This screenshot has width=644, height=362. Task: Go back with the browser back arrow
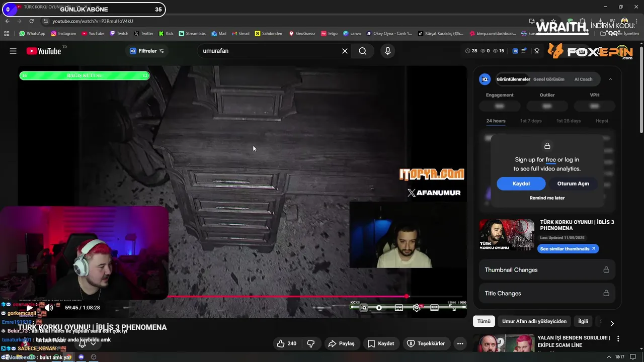(x=7, y=21)
